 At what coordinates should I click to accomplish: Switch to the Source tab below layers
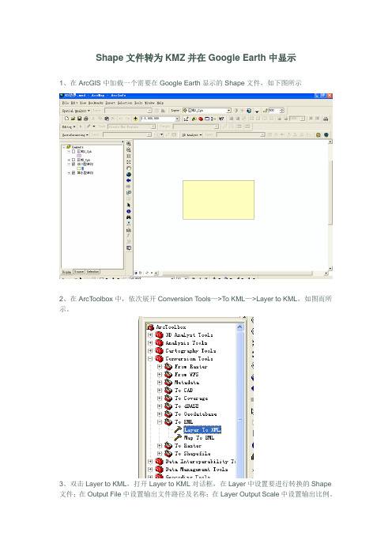[79, 272]
